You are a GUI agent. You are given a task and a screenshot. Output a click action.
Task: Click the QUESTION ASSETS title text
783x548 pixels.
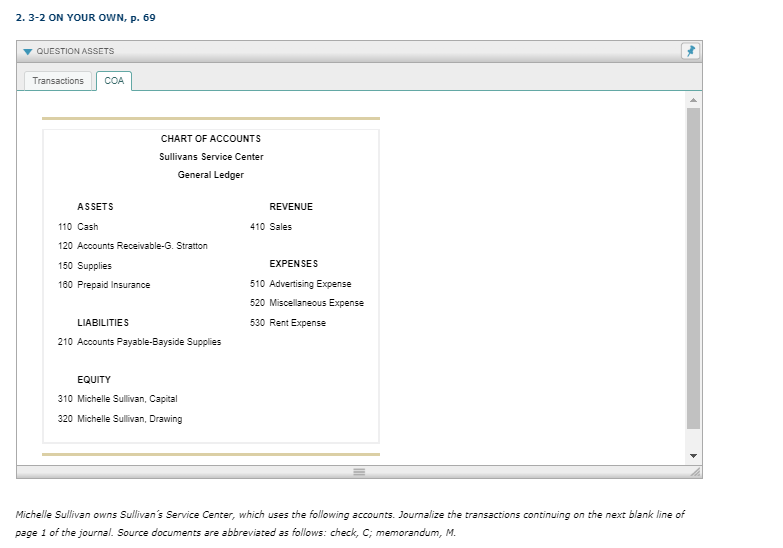(75, 51)
